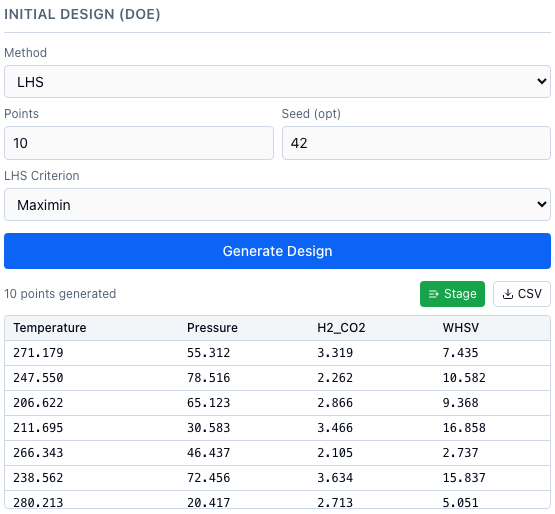Click the Temperature column header
555x514 pixels.
click(50, 328)
